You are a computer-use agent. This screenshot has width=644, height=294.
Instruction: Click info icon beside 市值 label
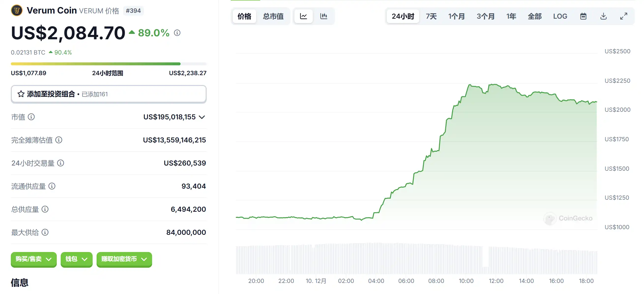31,117
